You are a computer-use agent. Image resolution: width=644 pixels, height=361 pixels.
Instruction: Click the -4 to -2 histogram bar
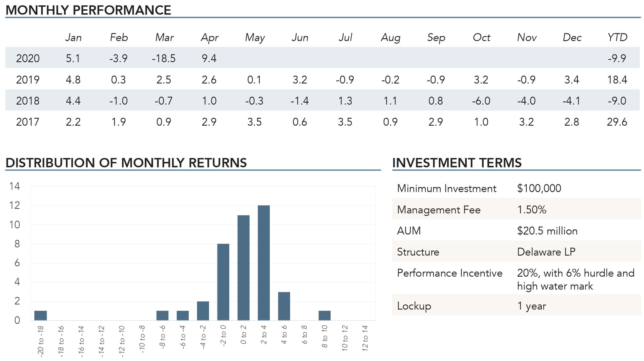203,311
